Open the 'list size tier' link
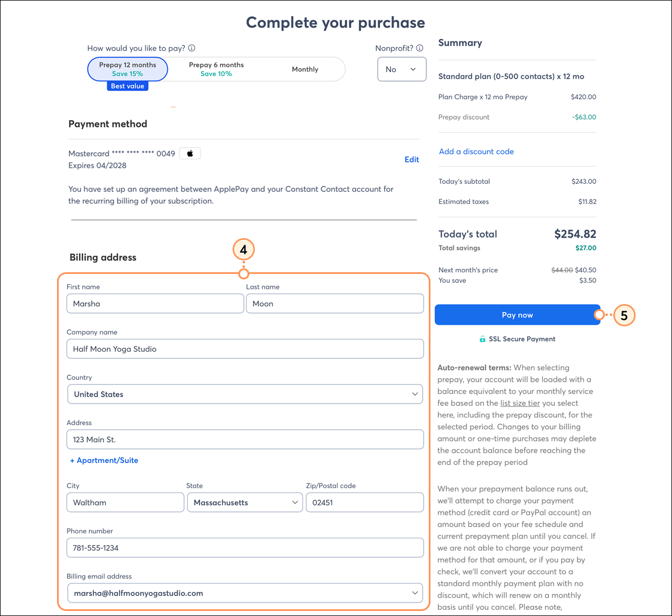672x616 pixels. point(520,403)
